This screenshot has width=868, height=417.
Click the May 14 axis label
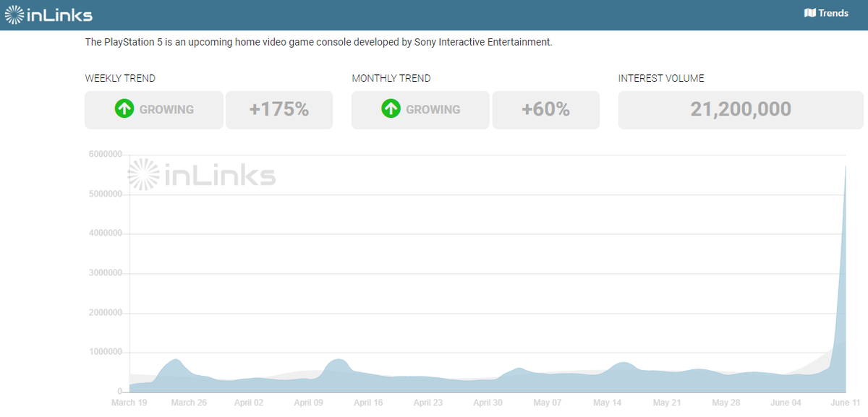(x=607, y=403)
